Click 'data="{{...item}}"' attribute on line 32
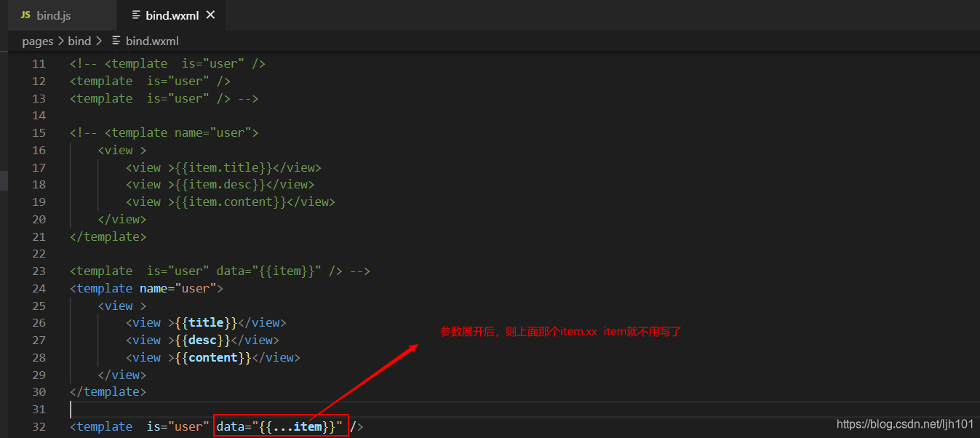 [279, 426]
